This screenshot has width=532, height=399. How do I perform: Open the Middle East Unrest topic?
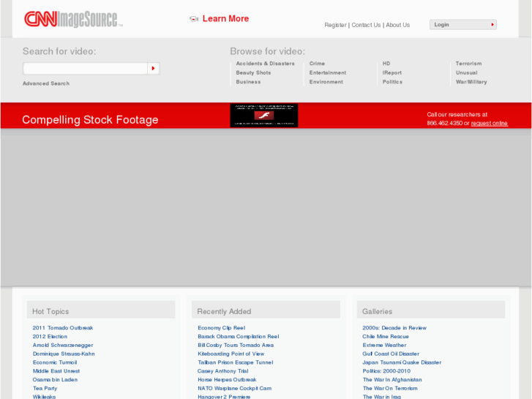(x=56, y=371)
